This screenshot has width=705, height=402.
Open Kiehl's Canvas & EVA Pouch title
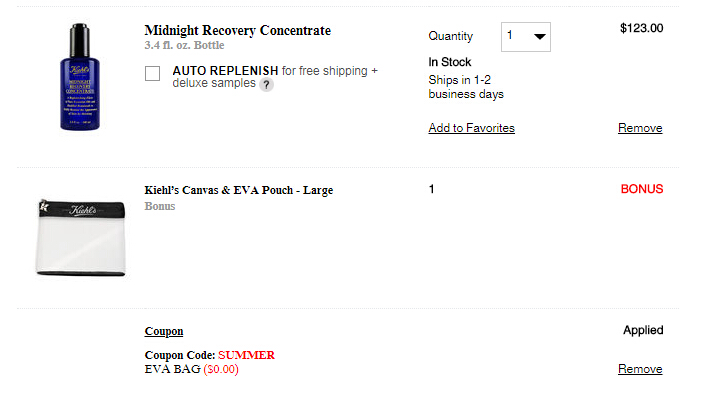pos(239,190)
